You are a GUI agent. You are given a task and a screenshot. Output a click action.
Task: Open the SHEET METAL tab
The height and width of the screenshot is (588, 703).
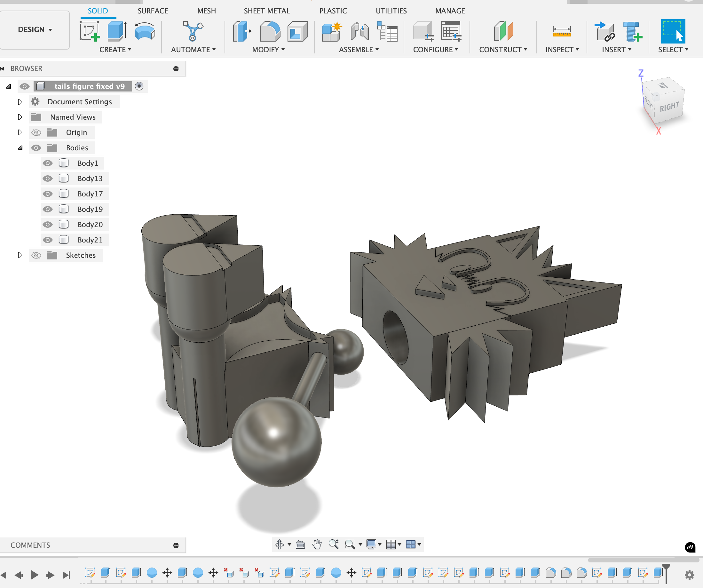point(266,11)
